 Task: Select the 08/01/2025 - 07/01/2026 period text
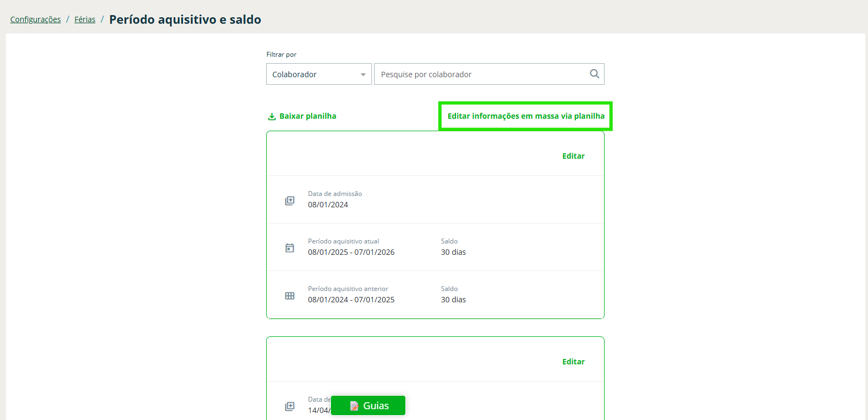pyautogui.click(x=351, y=252)
